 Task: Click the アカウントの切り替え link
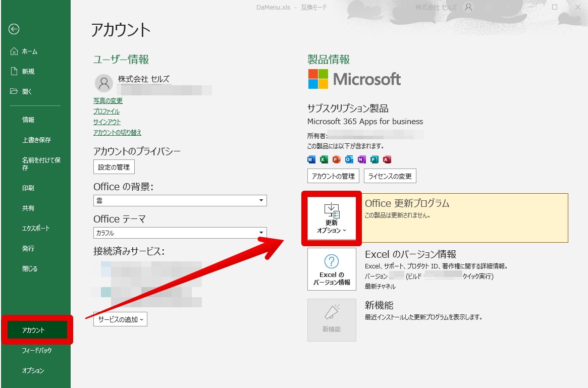tap(118, 132)
